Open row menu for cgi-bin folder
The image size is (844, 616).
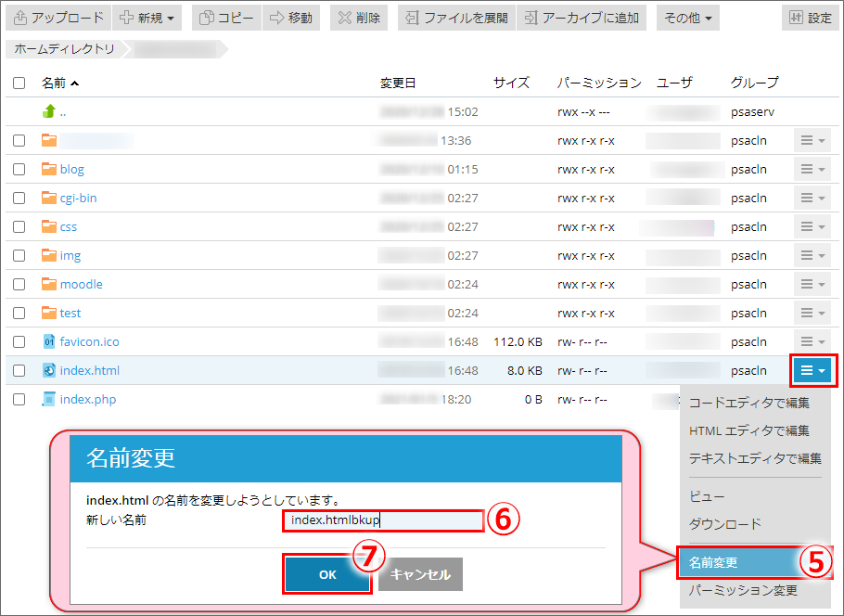pos(812,198)
